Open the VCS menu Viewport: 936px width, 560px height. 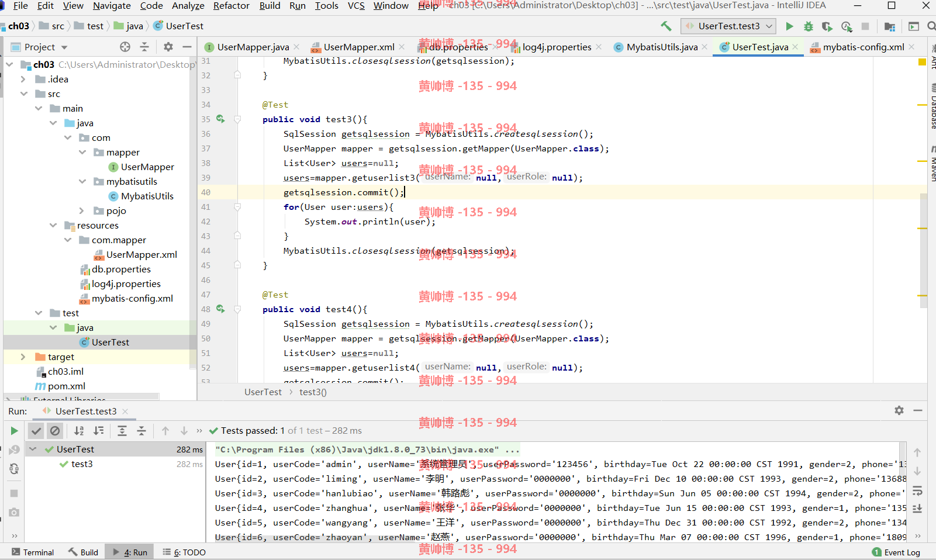pyautogui.click(x=356, y=6)
